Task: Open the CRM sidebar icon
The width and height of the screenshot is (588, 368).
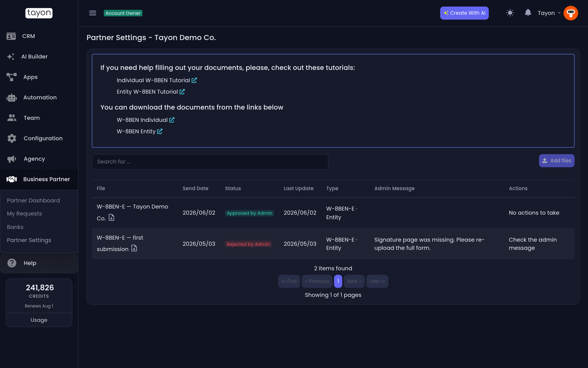Action: pyautogui.click(x=11, y=36)
